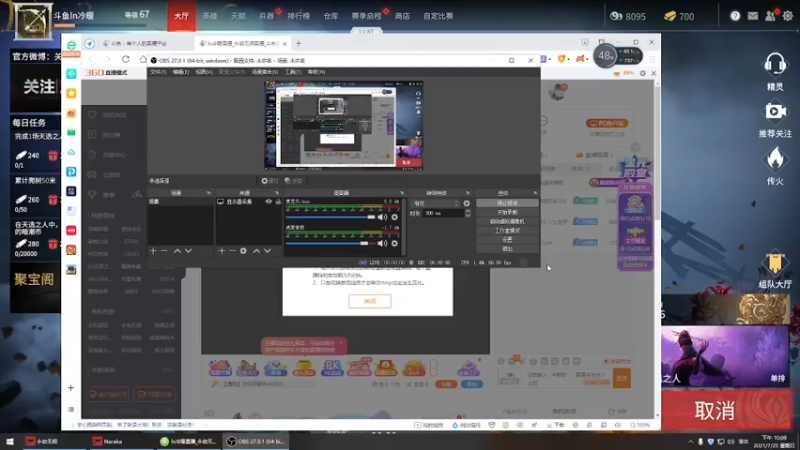Remove selected source with minus icon
This screenshot has height=450, width=800.
coord(232,251)
